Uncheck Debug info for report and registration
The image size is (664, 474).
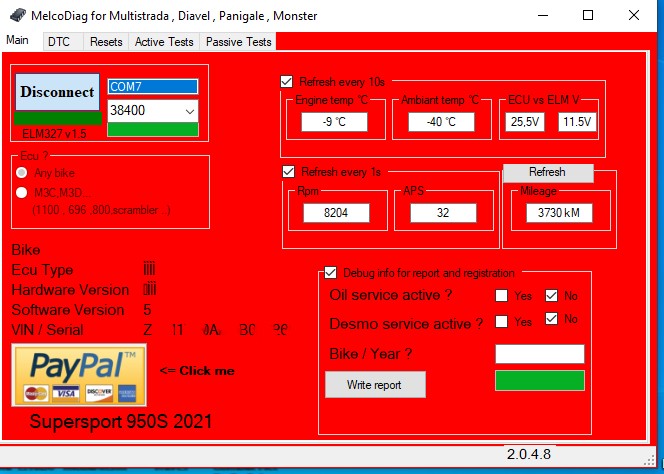331,272
